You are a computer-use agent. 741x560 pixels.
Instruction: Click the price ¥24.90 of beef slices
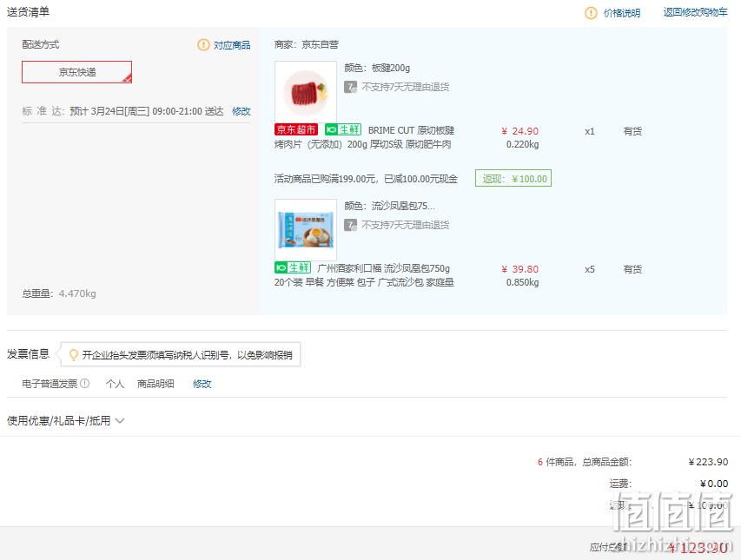[519, 131]
